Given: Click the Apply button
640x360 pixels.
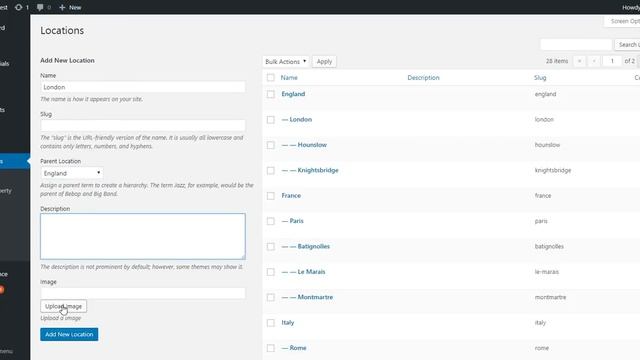Looking at the screenshot, I should tap(324, 62).
